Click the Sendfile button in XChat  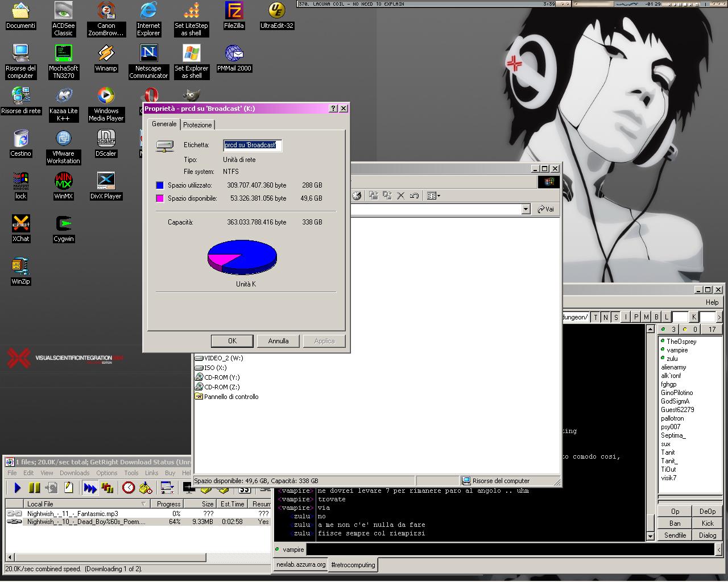coord(675,535)
